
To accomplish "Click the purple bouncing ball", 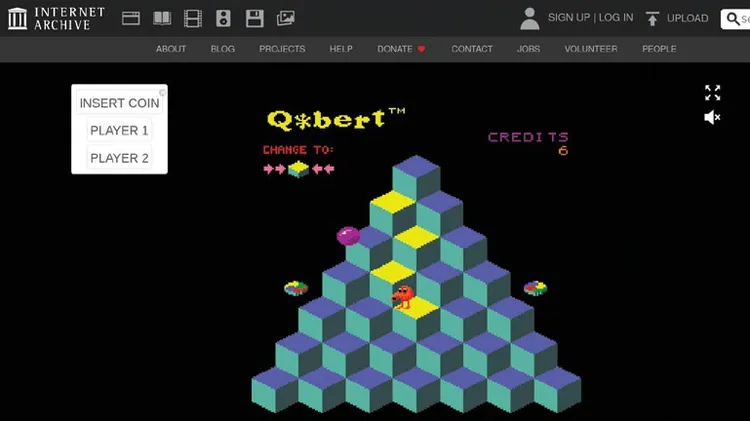I will click(x=348, y=236).
